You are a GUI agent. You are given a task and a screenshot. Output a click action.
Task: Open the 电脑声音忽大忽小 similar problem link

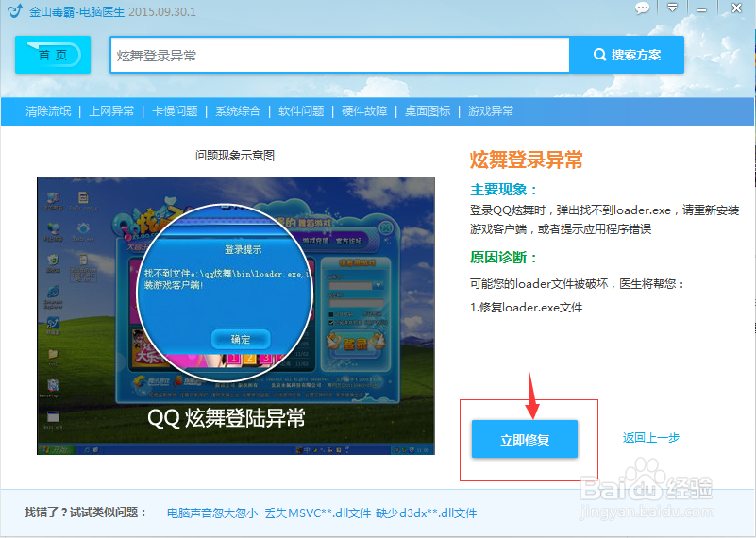click(212, 513)
